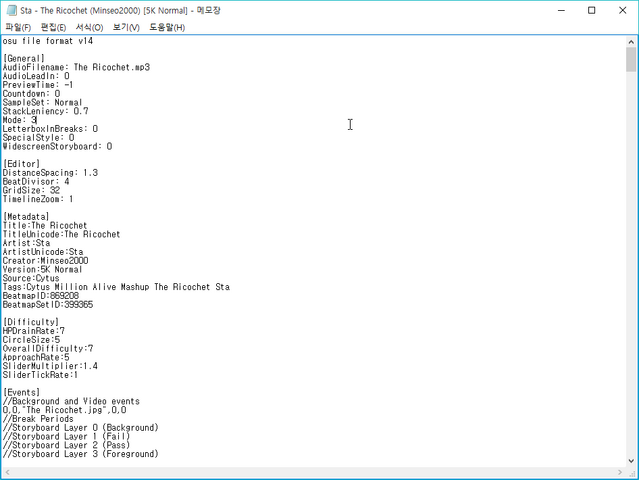The width and height of the screenshot is (639, 480).
Task: Open the 보기(V) menu
Action: click(126, 27)
